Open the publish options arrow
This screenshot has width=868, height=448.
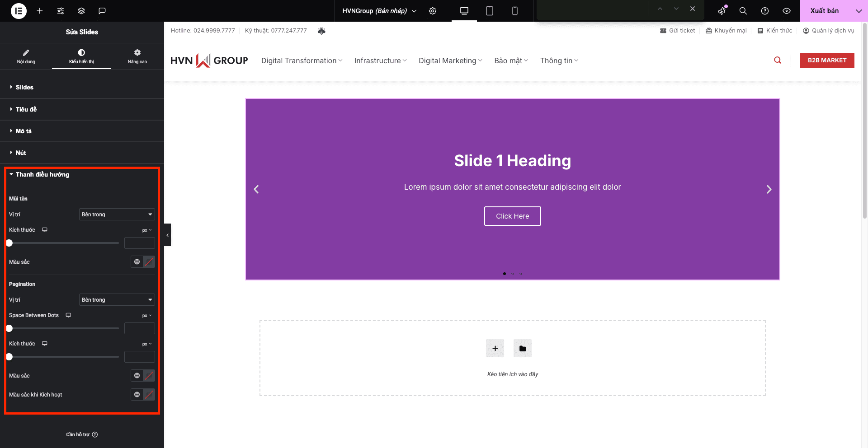click(859, 11)
